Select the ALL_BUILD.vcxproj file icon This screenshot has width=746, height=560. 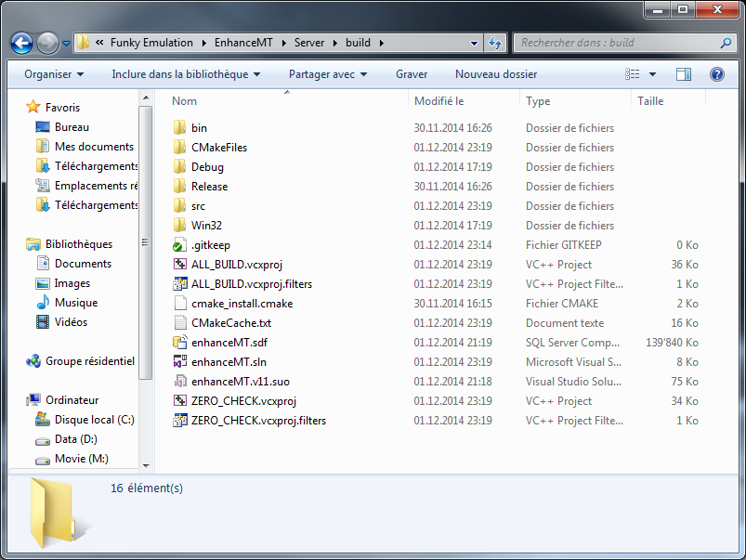[180, 265]
